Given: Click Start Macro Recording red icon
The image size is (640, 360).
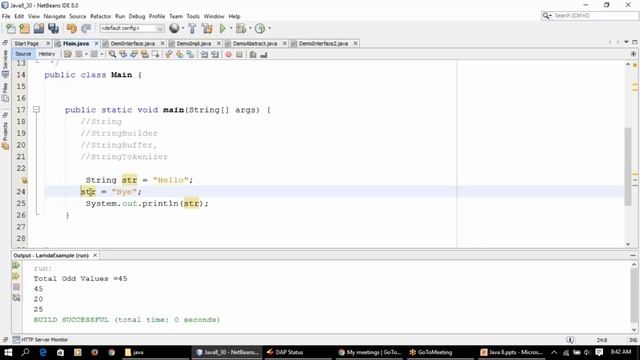Looking at the screenshot, I should 229,54.
